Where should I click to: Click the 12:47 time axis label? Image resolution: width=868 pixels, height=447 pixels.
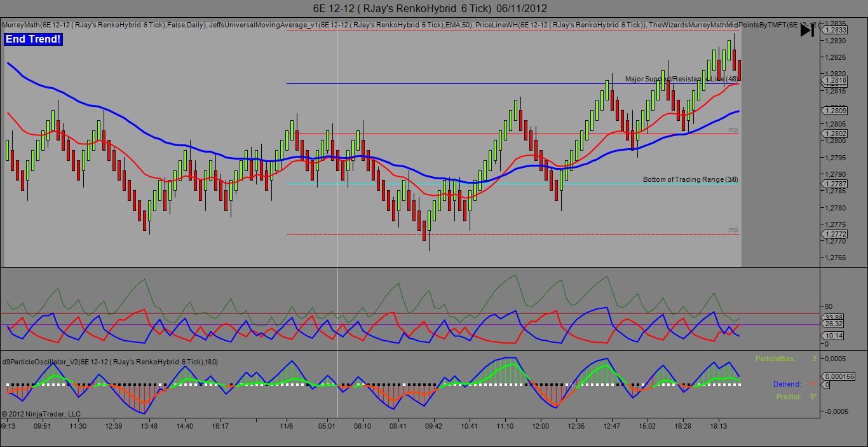tap(612, 427)
